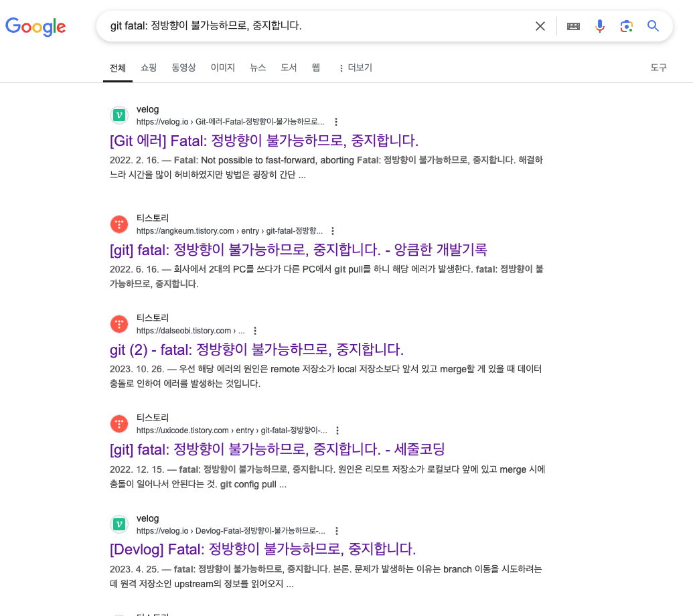Click the magnifying glass search icon

pos(653,25)
